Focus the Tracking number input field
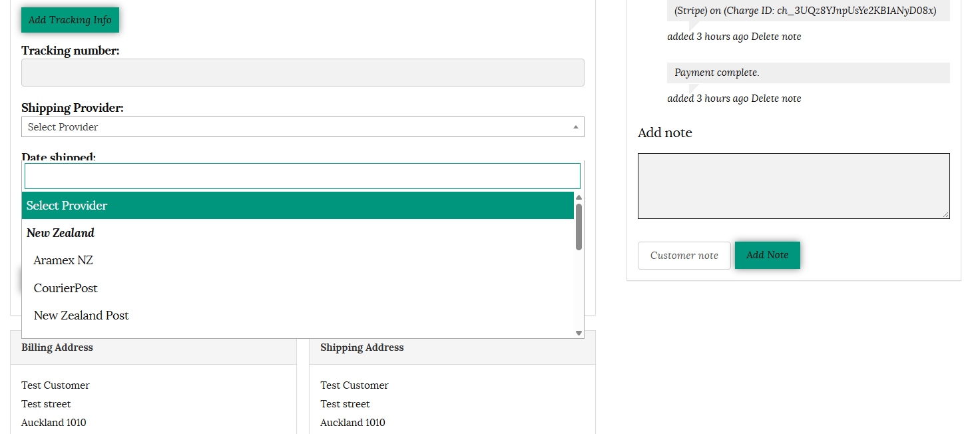Viewport: 980px width, 434px height. tap(303, 73)
